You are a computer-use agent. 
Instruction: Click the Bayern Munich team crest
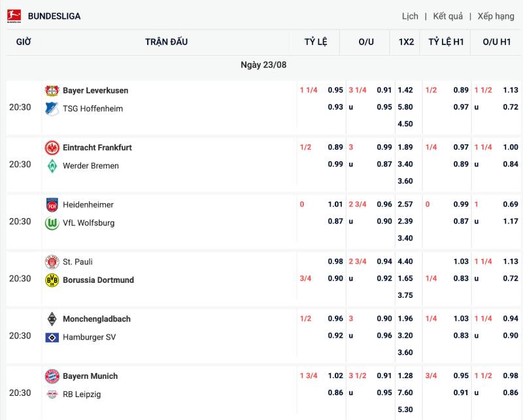point(52,376)
